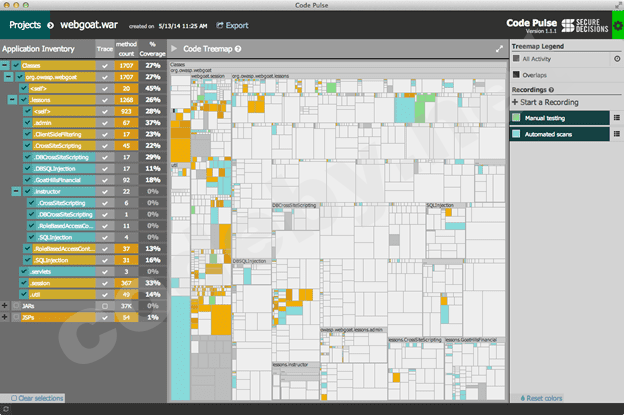Click the refresh icon in status bar
This screenshot has width=624, height=415.
click(x=6, y=409)
